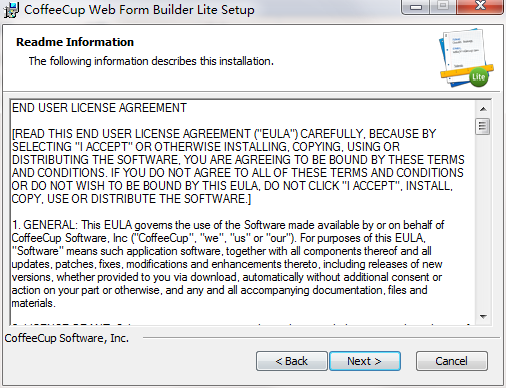Cancel the installation
The image size is (506, 388).
click(452, 361)
